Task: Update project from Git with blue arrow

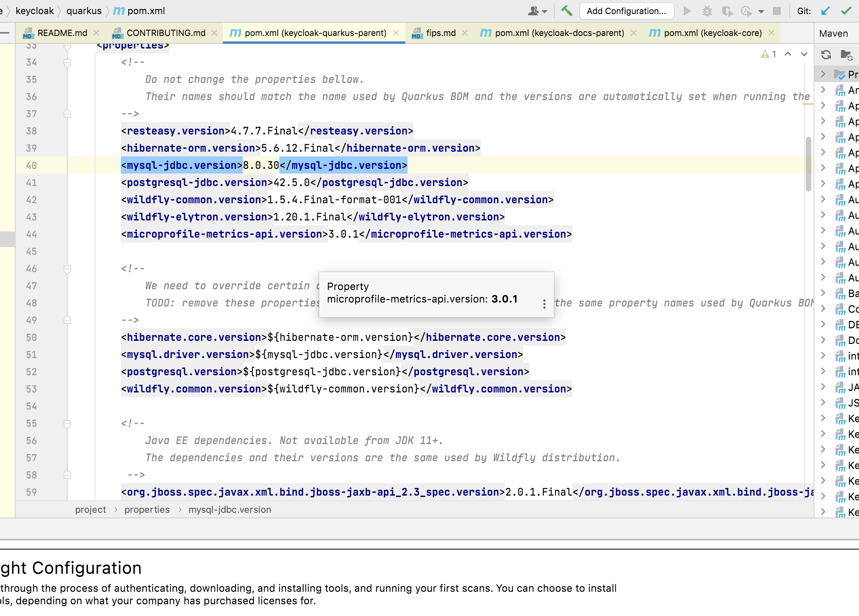Action: [x=825, y=11]
